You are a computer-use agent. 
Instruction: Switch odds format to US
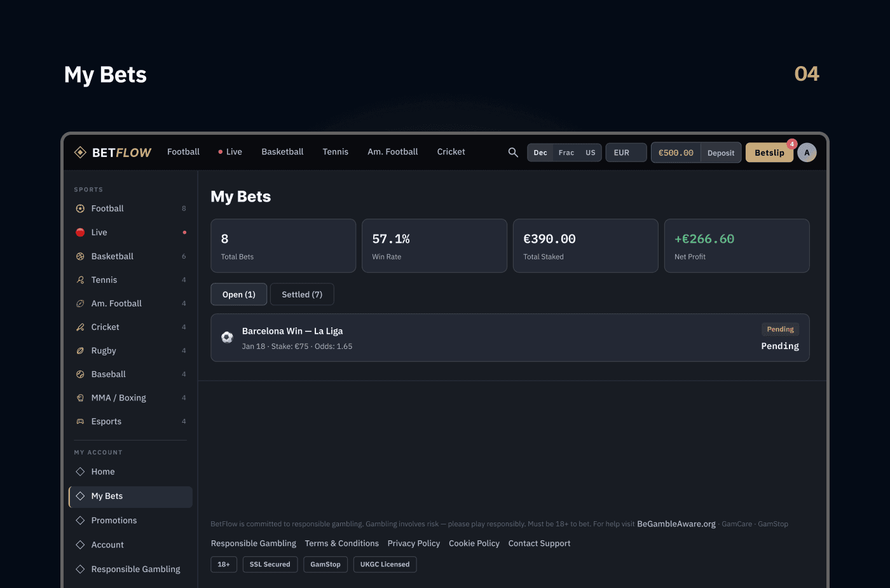tap(590, 153)
